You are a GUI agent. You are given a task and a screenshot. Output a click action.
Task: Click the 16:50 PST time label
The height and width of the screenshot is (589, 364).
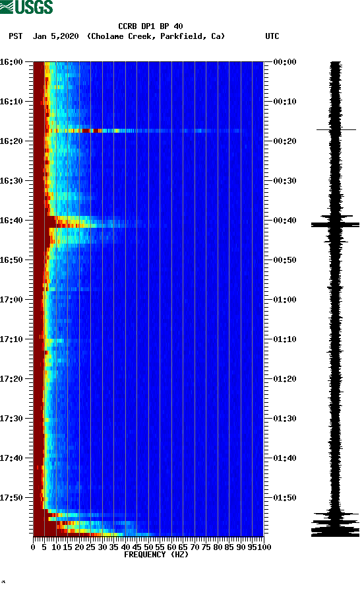(11, 260)
